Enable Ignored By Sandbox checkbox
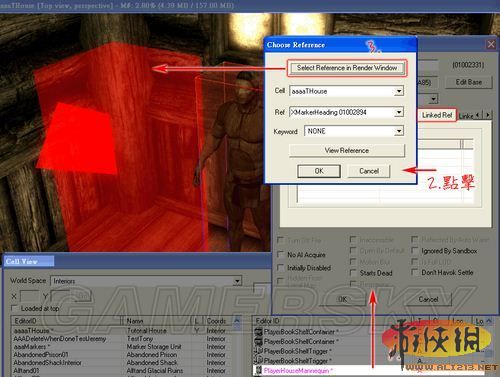Viewport: 500px width, 377px height. [x=415, y=250]
